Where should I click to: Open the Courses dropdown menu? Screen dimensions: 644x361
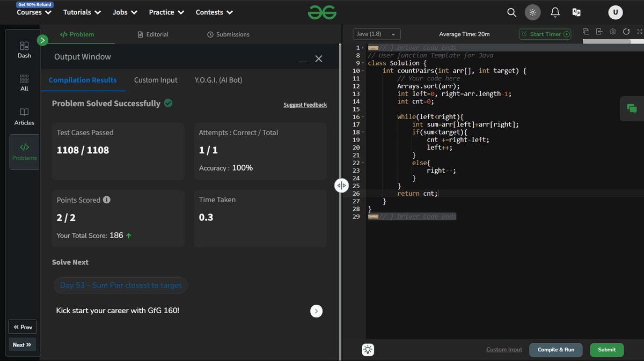[34, 12]
